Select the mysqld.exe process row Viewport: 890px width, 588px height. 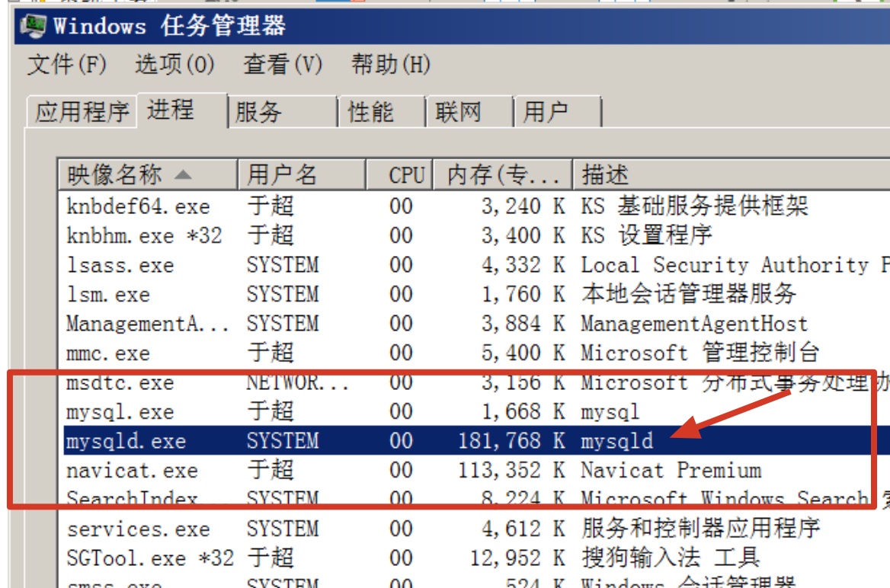pos(126,442)
